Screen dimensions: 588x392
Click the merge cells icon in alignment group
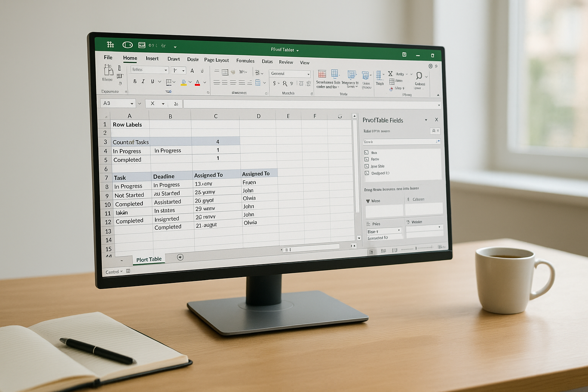pyautogui.click(x=258, y=82)
